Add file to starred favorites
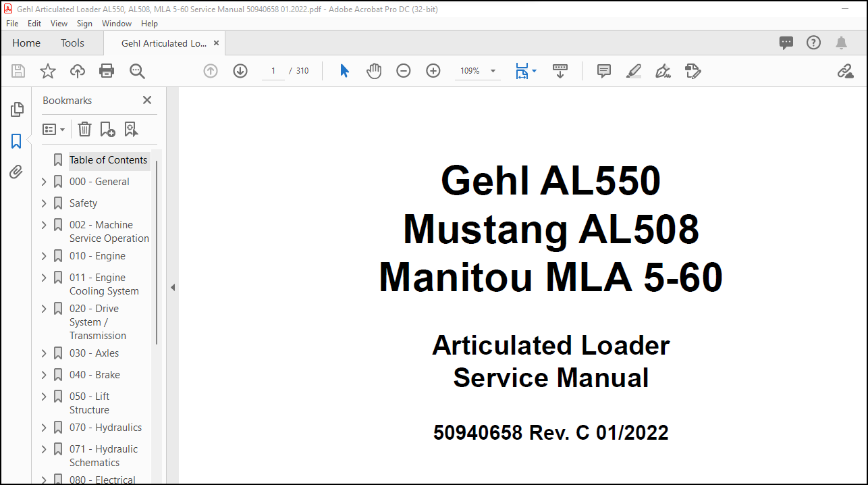 coord(48,71)
